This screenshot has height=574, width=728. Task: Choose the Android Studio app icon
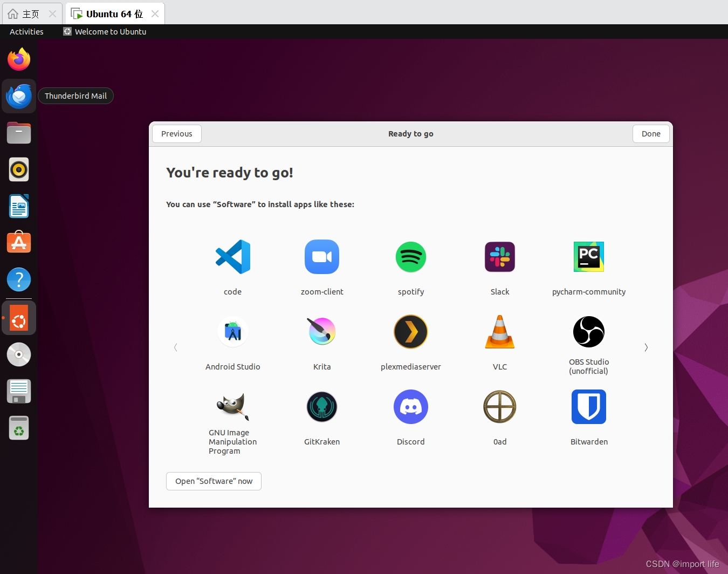click(233, 332)
